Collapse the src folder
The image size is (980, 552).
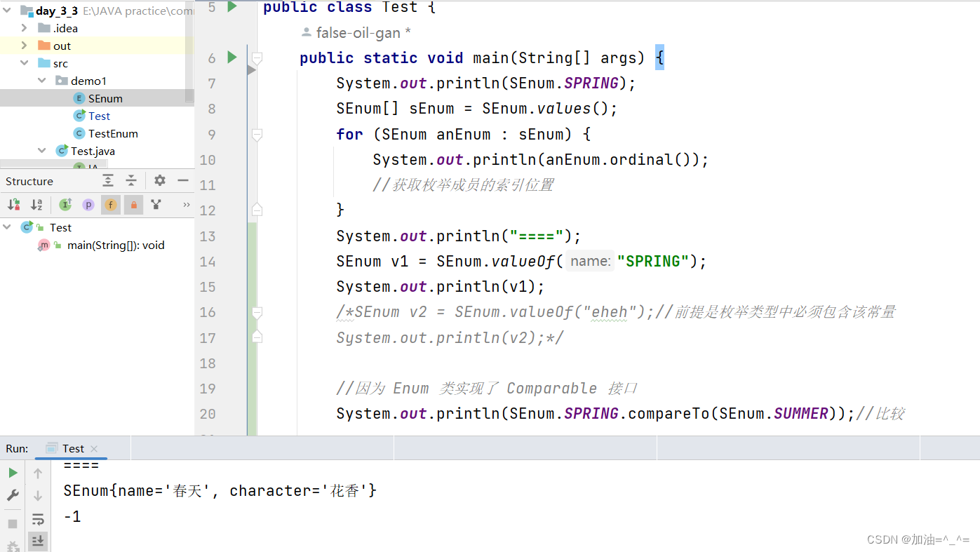pos(24,63)
